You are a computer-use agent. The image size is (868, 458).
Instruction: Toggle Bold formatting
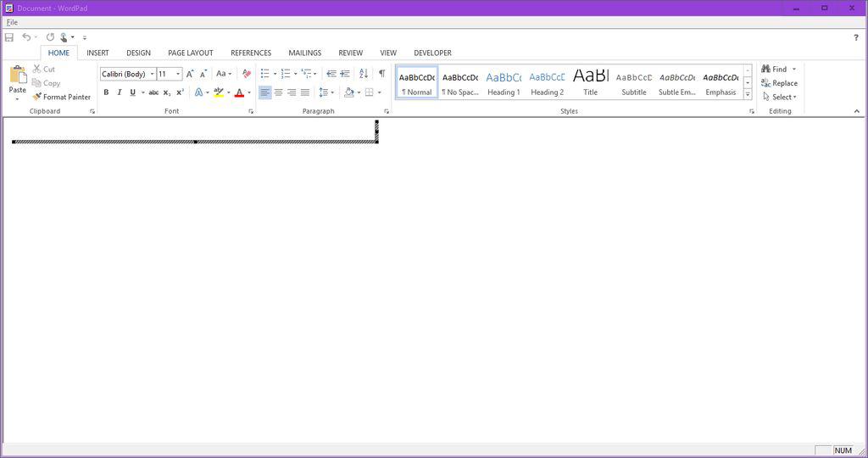[106, 92]
